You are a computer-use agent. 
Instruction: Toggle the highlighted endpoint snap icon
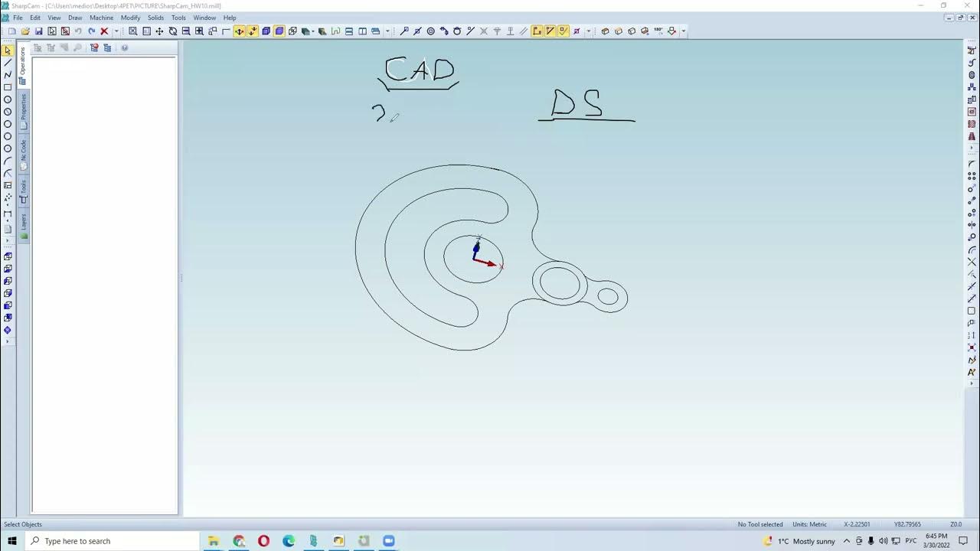[x=537, y=31]
